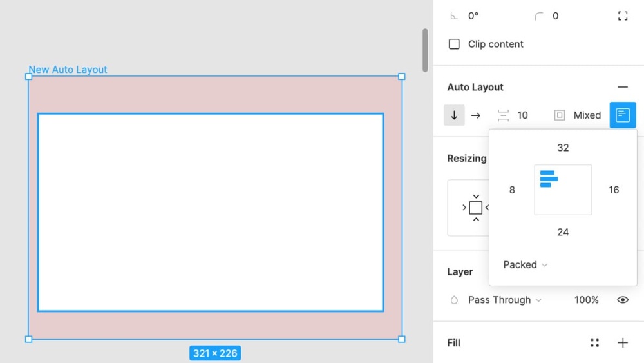This screenshot has width=644, height=363.
Task: Select horizontal direction arrow
Action: [x=475, y=115]
